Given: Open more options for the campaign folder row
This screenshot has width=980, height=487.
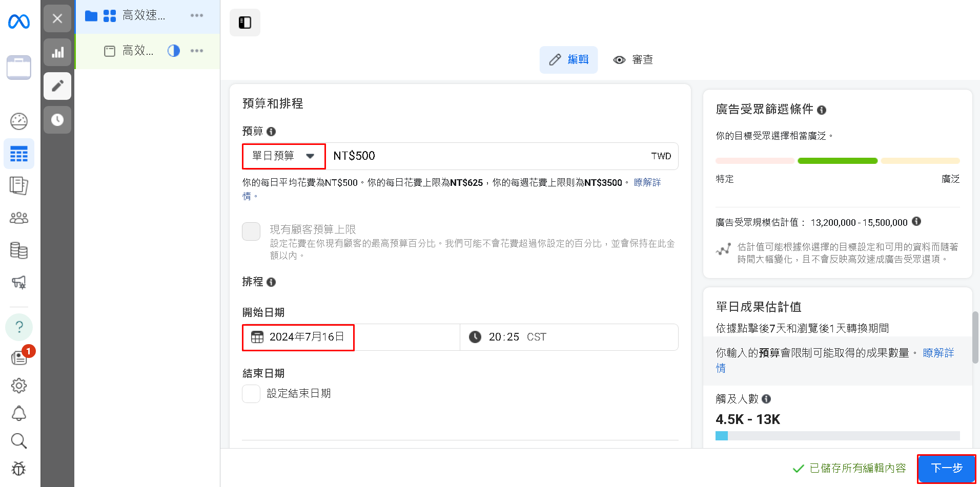Looking at the screenshot, I should click(197, 16).
